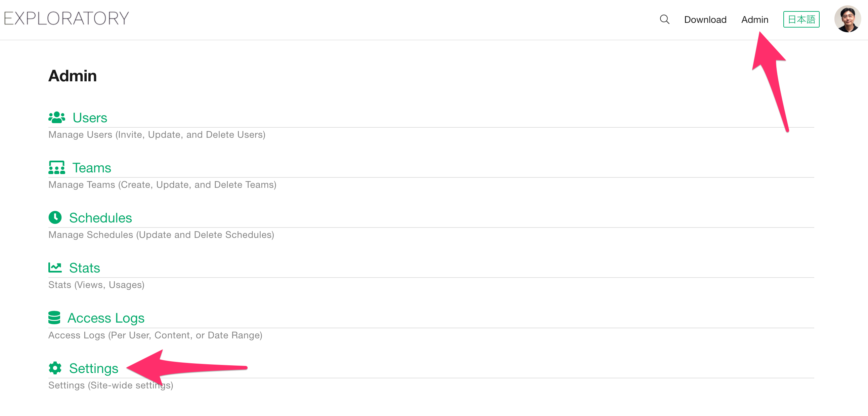Click the Stats chart icon

click(55, 267)
